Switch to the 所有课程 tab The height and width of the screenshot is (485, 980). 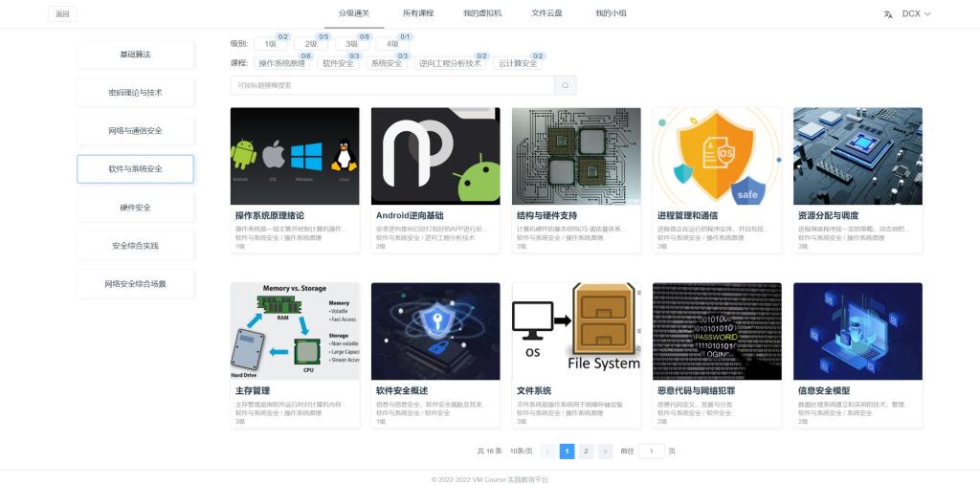click(x=417, y=13)
